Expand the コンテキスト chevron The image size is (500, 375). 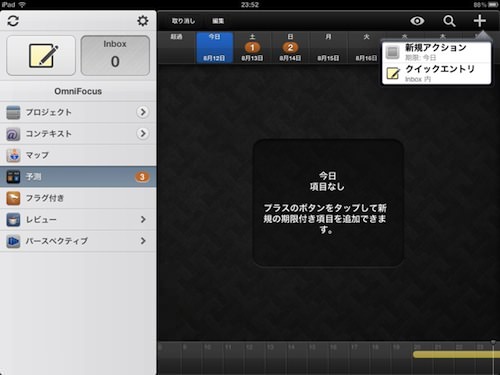click(x=143, y=134)
